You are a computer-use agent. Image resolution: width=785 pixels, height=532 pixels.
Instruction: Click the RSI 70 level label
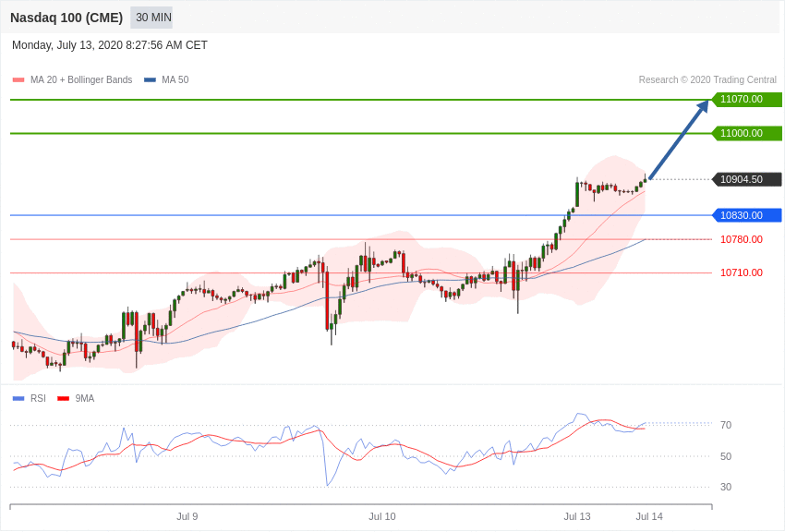click(726, 426)
